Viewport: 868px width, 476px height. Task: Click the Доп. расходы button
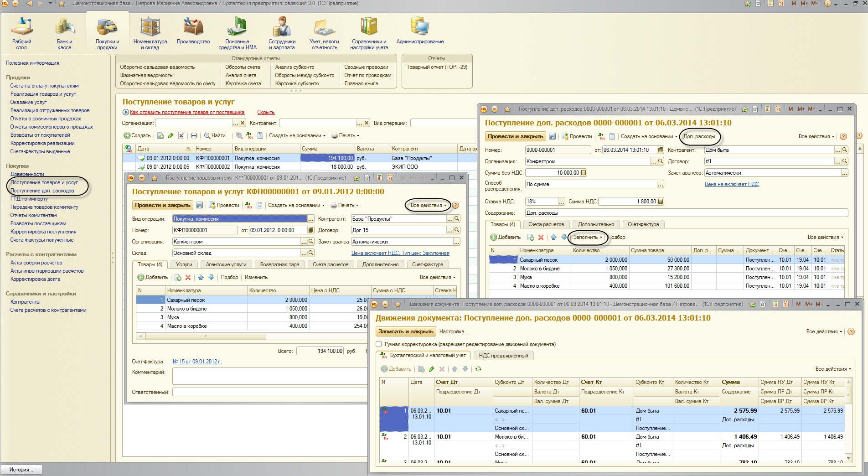(699, 136)
